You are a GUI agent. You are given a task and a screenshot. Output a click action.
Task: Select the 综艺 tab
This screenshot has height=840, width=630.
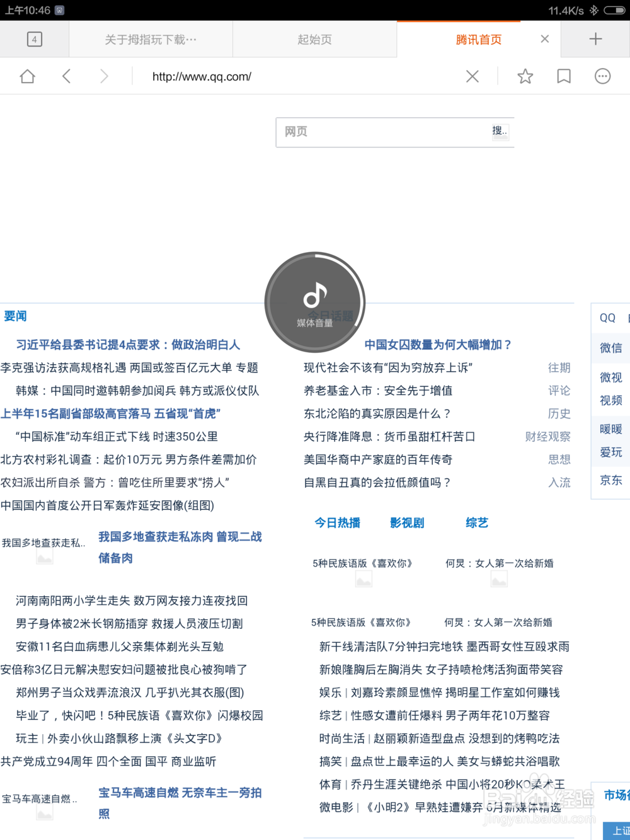[x=477, y=522]
